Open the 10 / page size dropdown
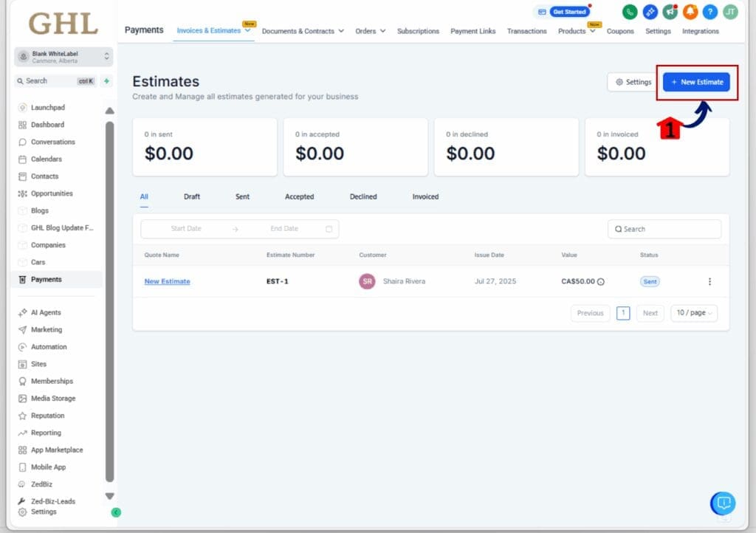Image resolution: width=756 pixels, height=533 pixels. 693,313
